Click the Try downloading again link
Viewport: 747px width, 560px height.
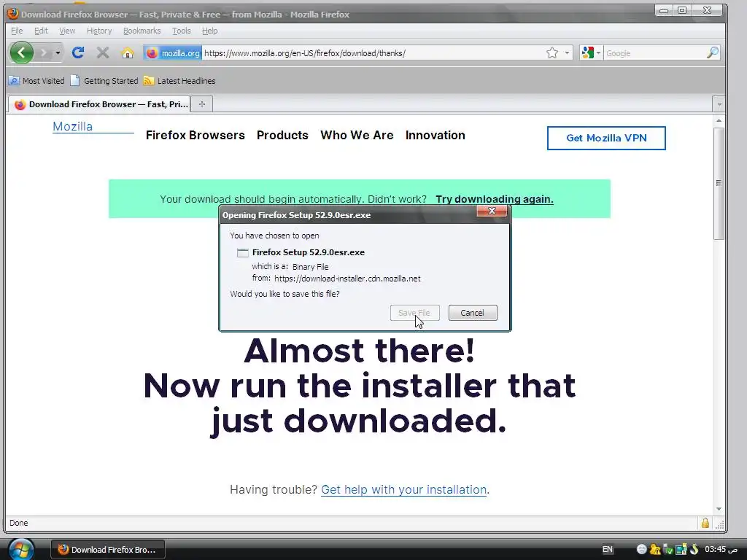pyautogui.click(x=495, y=199)
